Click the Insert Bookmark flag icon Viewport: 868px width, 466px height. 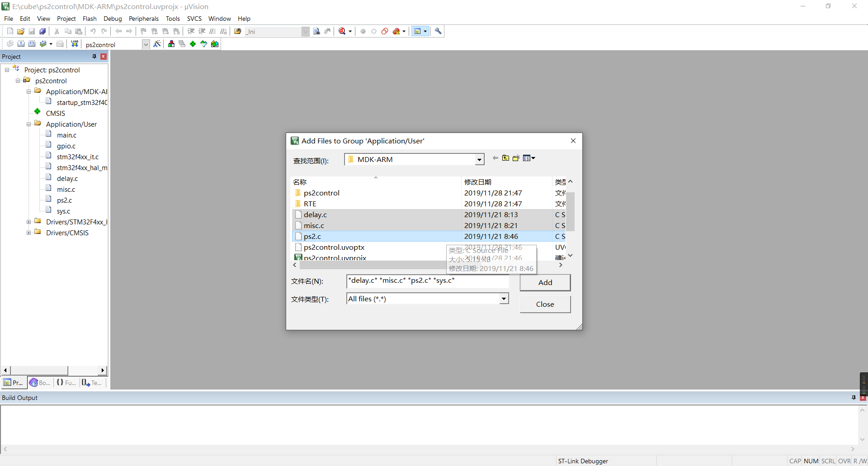point(143,31)
